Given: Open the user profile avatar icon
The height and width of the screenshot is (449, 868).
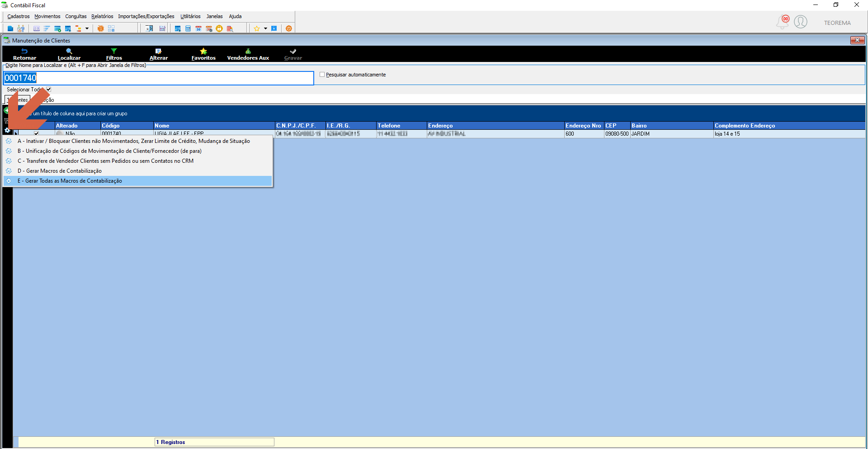Looking at the screenshot, I should coord(801,22).
